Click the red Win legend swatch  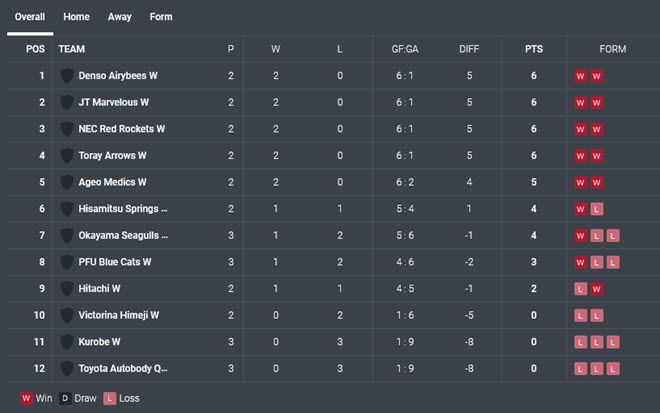(x=26, y=398)
